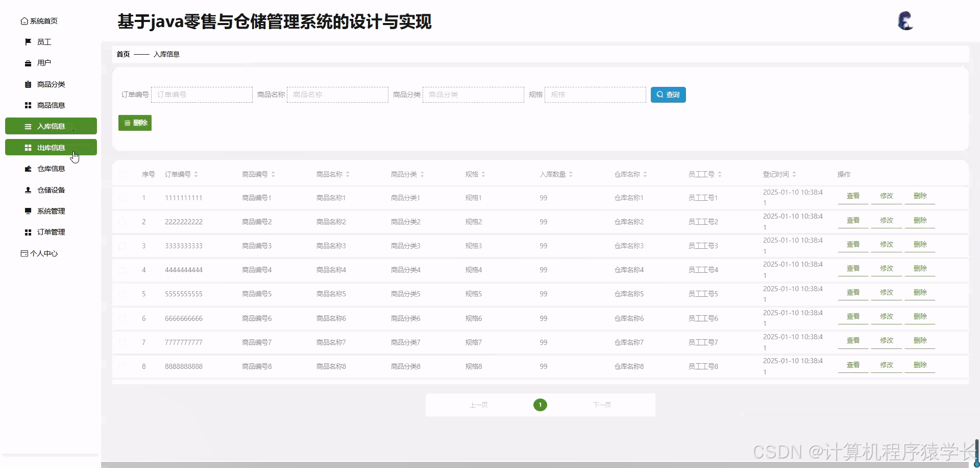This screenshot has height=468, width=980.
Task: Click the folder icon next to 仓库信息
Action: [x=28, y=169]
